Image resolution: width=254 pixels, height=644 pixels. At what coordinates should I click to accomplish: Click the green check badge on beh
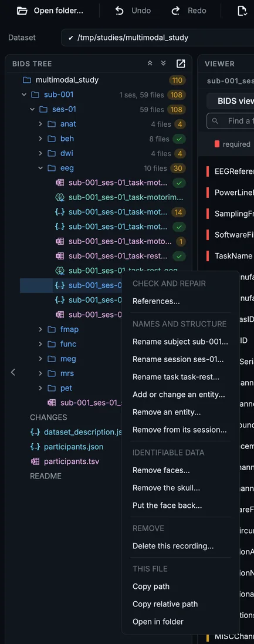[x=179, y=139]
